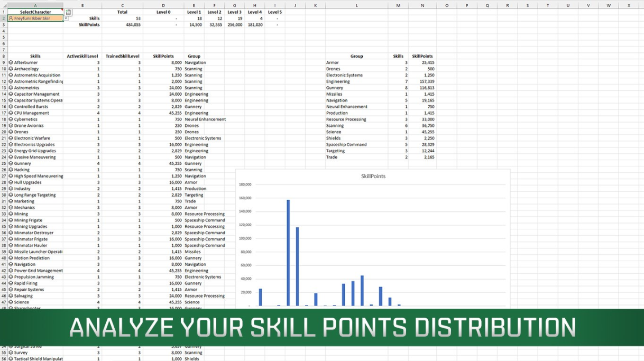644x361 pixels.
Task: Click the icon next to Astrometrics
Action: pos(11,88)
